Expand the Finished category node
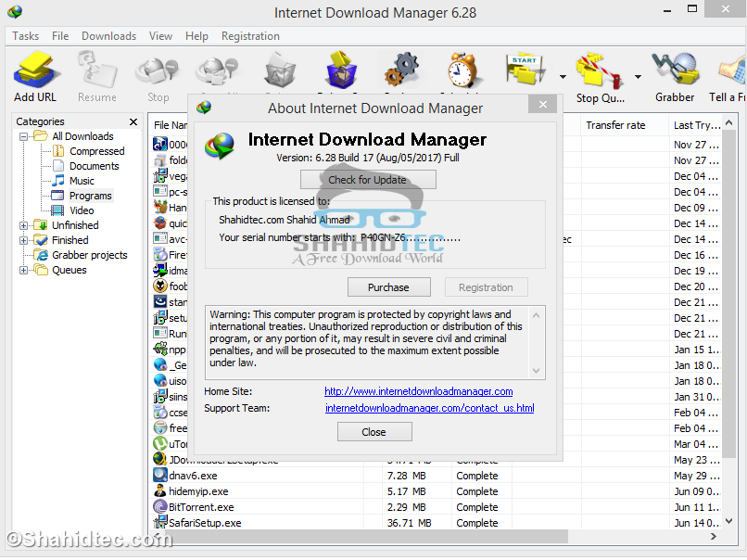This screenshot has height=560, width=747. (x=23, y=241)
